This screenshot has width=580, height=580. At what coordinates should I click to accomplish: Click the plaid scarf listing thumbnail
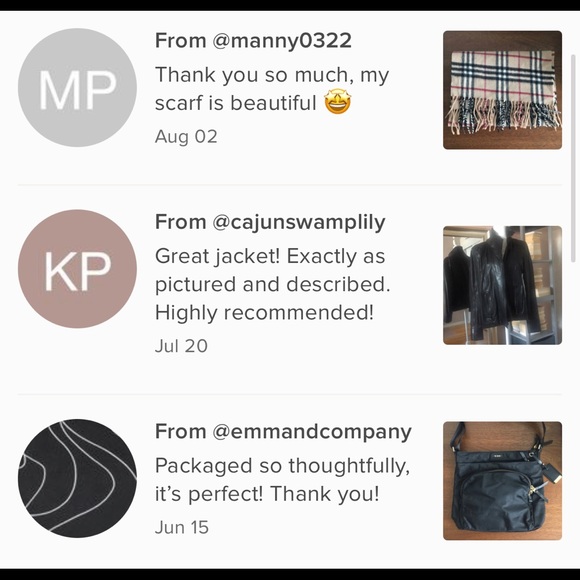502,90
